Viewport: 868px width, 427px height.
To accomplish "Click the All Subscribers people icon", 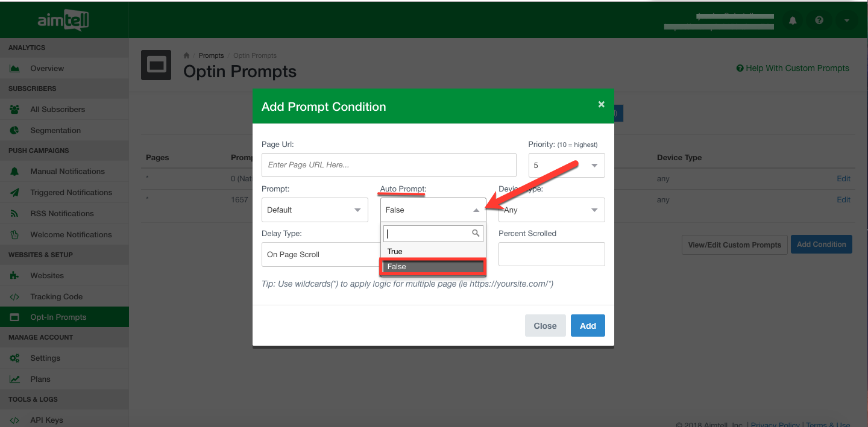I will (x=14, y=110).
